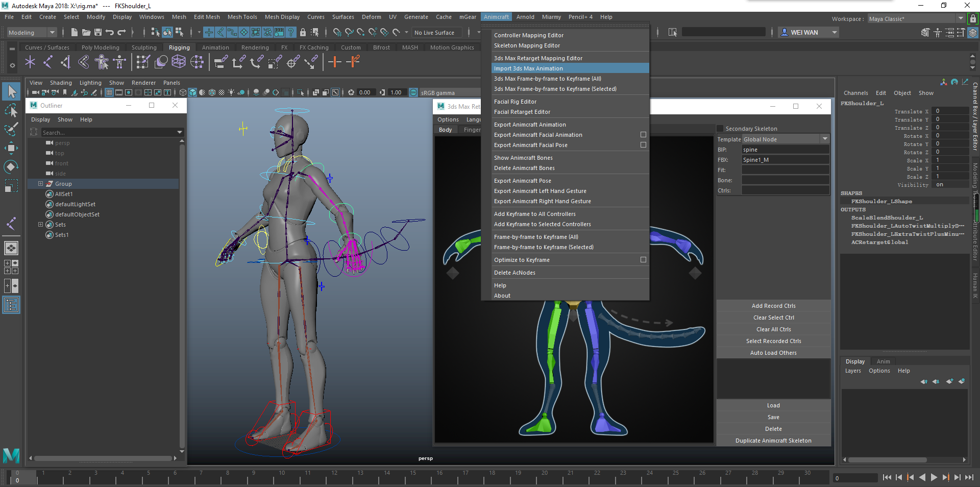Screen dimensions: 980x487
Task: Activate the Rotate tool in the toolbox
Action: click(x=11, y=167)
